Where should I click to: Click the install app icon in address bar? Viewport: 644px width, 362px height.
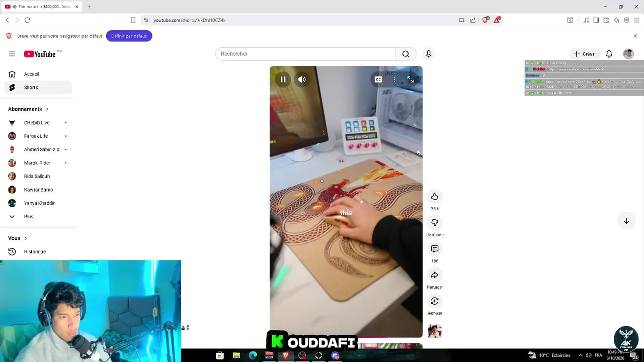[461, 20]
